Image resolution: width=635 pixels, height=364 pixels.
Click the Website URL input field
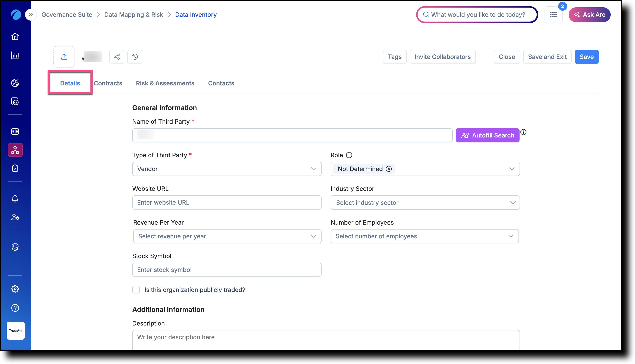pyautogui.click(x=227, y=202)
